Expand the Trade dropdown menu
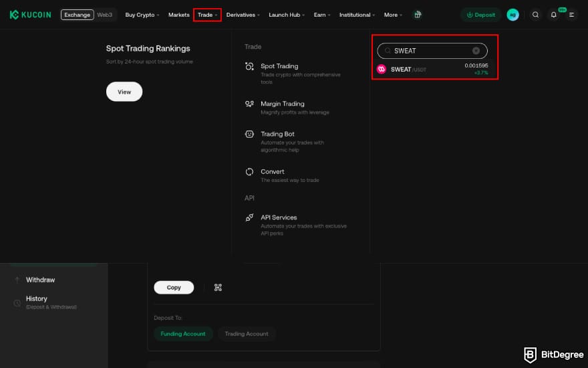Image resolution: width=588 pixels, height=368 pixels. (x=207, y=15)
